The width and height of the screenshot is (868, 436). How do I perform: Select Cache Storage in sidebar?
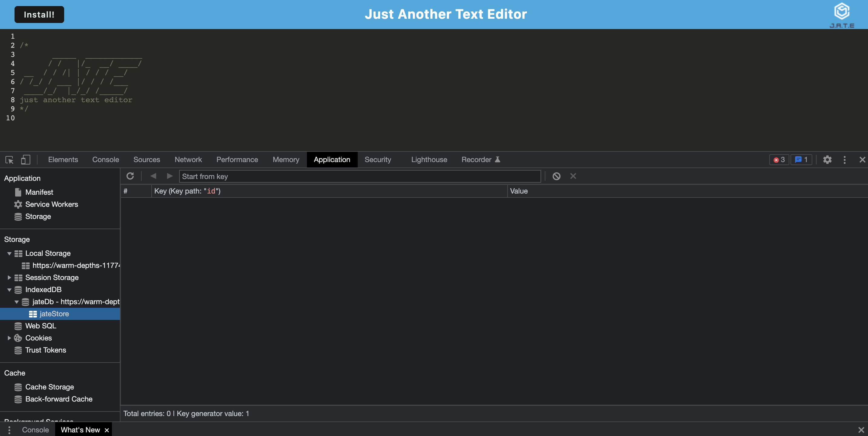[49, 387]
